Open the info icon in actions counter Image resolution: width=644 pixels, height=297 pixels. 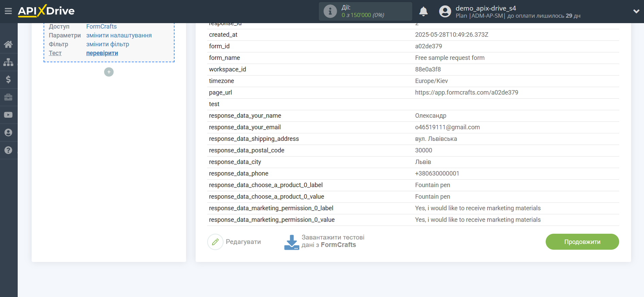click(x=330, y=11)
